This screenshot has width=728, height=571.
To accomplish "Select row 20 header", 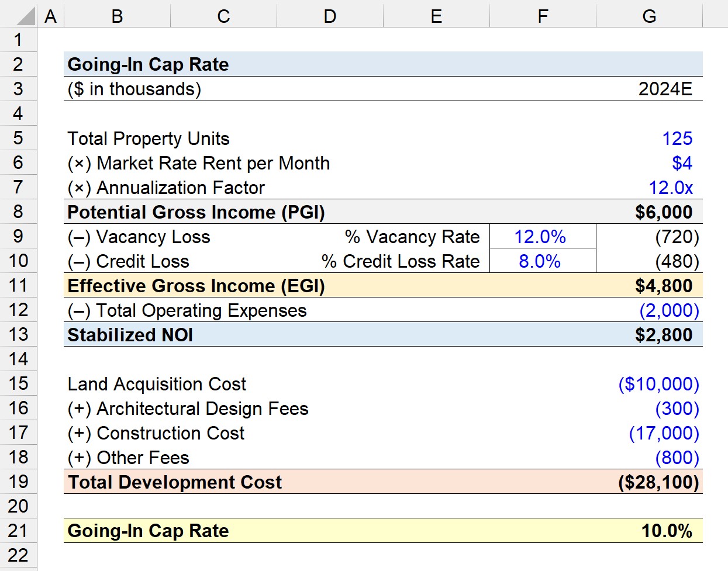I will pos(18,506).
